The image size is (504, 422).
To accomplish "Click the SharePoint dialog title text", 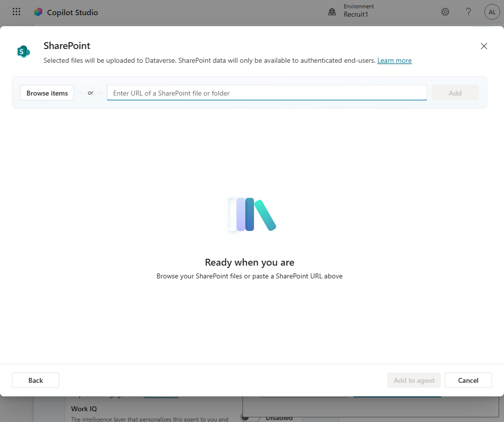I will (x=67, y=46).
